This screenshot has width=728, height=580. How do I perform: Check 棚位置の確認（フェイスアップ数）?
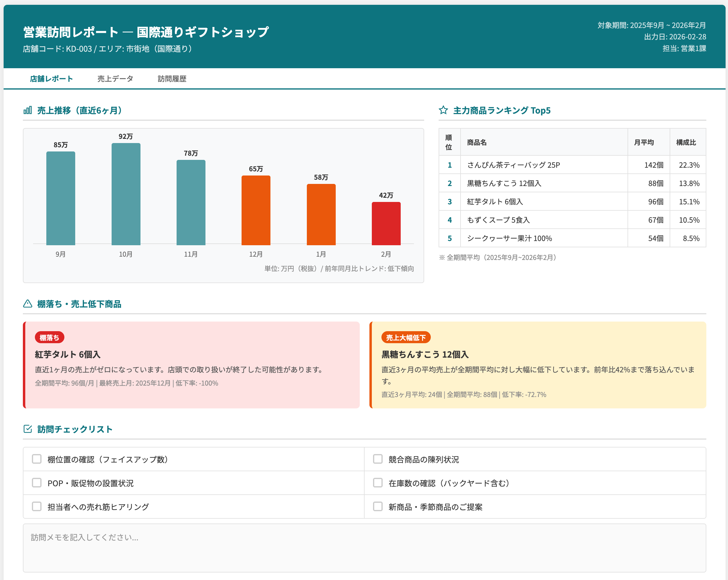pos(36,459)
